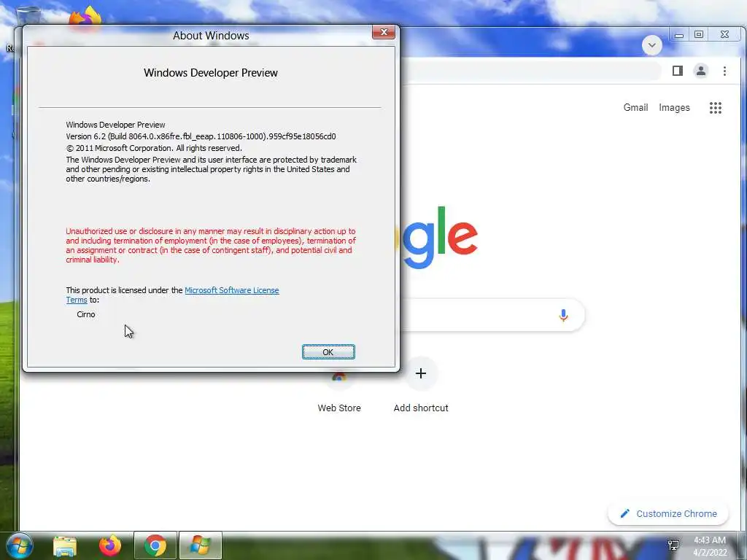The height and width of the screenshot is (560, 747).
Task: Close the About Windows dialog
Action: click(x=384, y=32)
